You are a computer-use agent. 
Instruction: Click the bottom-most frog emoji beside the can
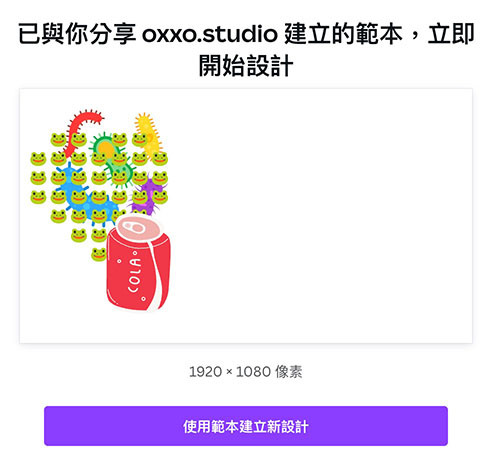coord(99,255)
